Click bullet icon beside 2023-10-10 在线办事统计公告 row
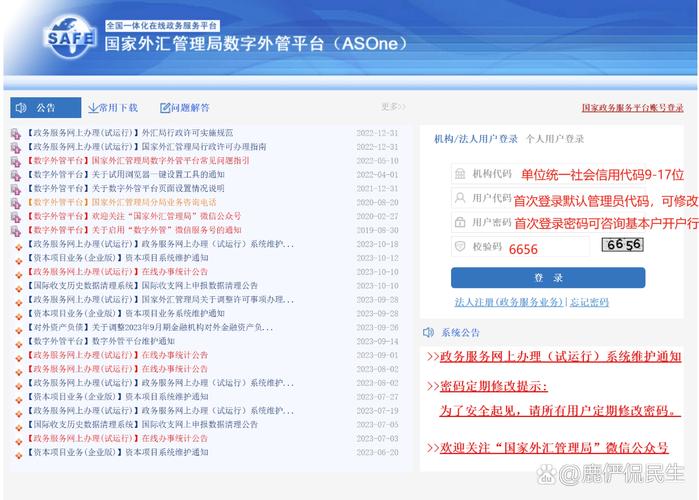The width and height of the screenshot is (699, 500). 19,275
